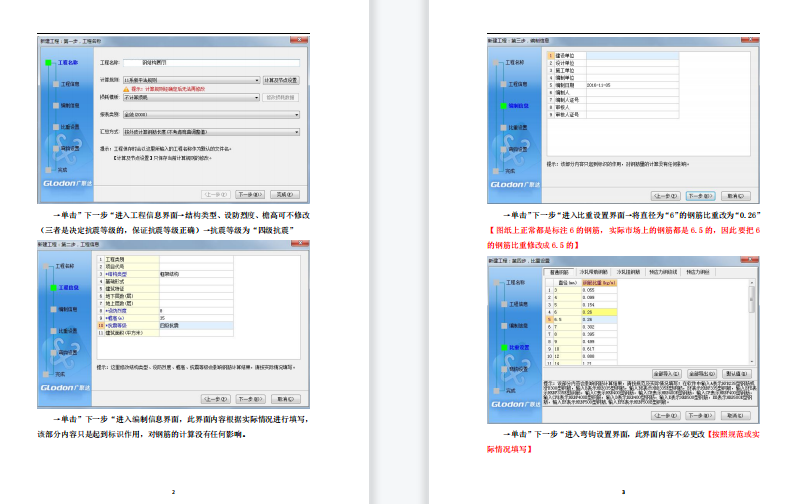Screen dimensions: 810x504
Task: Switch to cold-rolled twisted rebar tab, step four
Action: (x=628, y=272)
